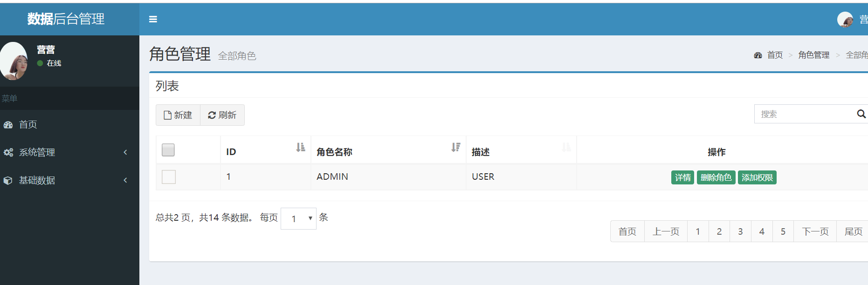Open 首页 in the sidebar menu

[x=28, y=124]
